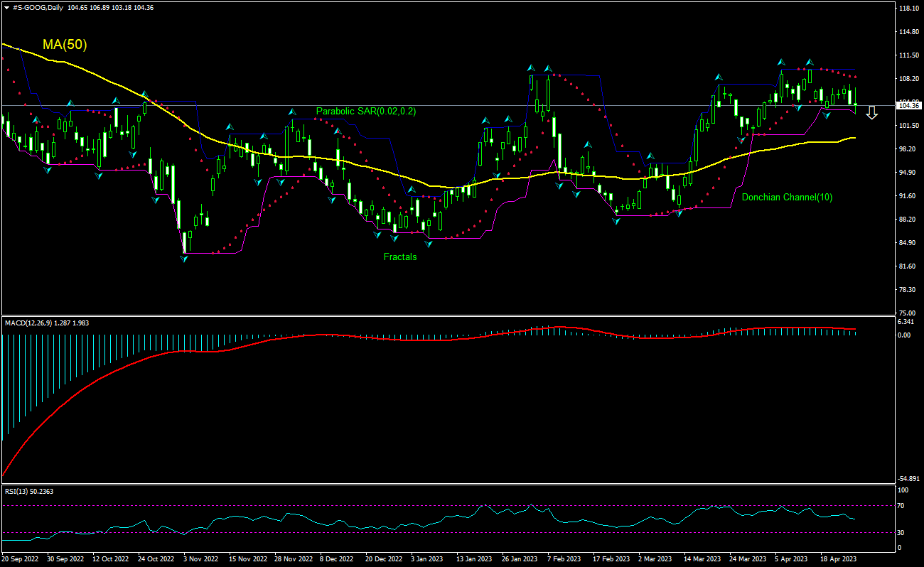Image resolution: width=924 pixels, height=567 pixels.
Task: Click the down fractal arrow under November 2022 low
Action: coord(184,259)
